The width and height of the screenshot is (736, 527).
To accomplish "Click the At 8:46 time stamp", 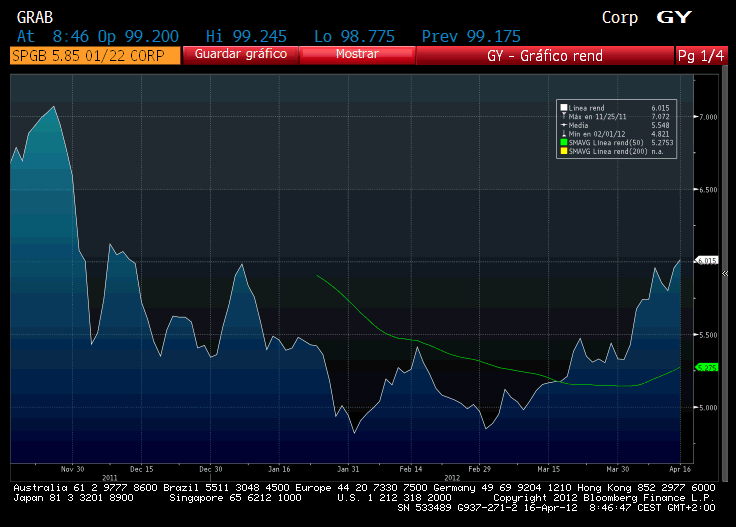I will [x=53, y=36].
